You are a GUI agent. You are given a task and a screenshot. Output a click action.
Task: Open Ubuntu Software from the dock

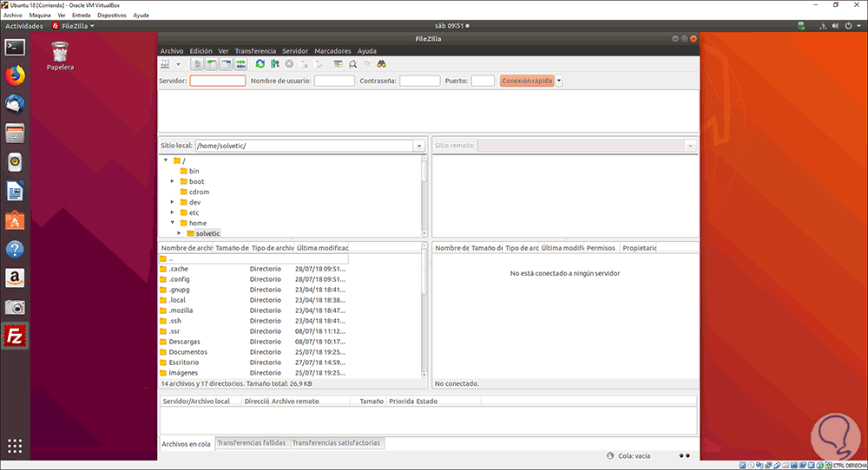tap(15, 220)
